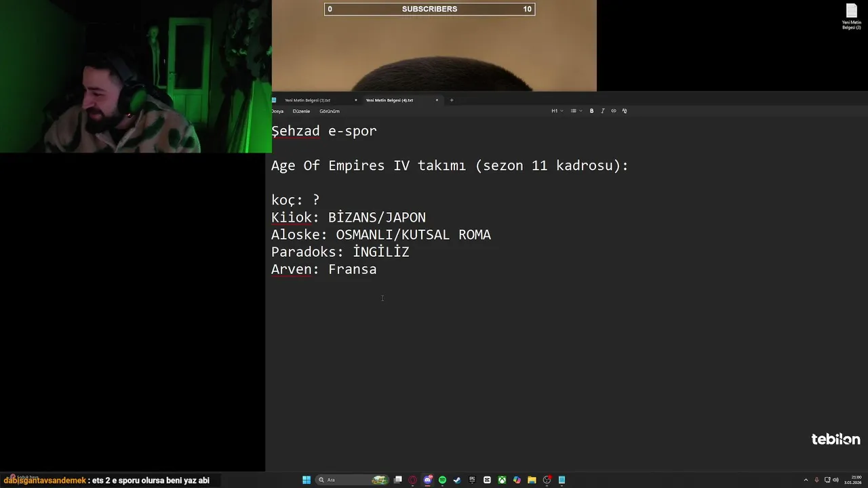Open the Görünüm menu

click(330, 111)
